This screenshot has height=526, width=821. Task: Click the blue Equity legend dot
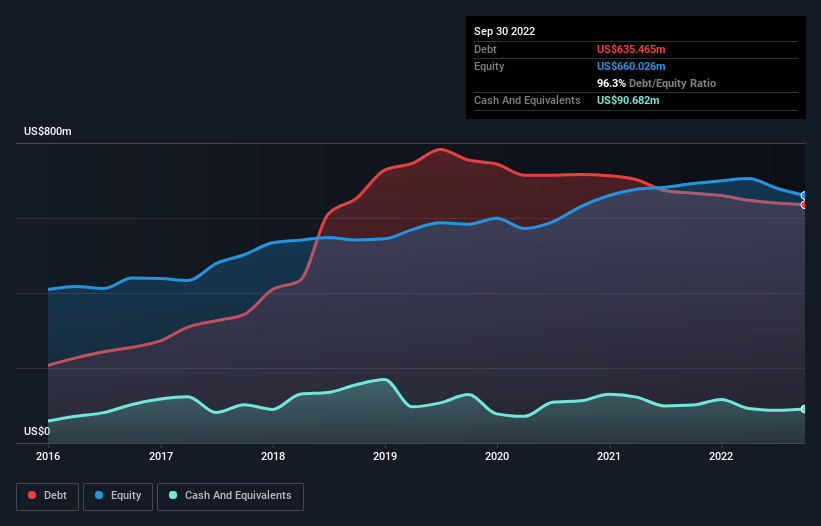tap(98, 495)
